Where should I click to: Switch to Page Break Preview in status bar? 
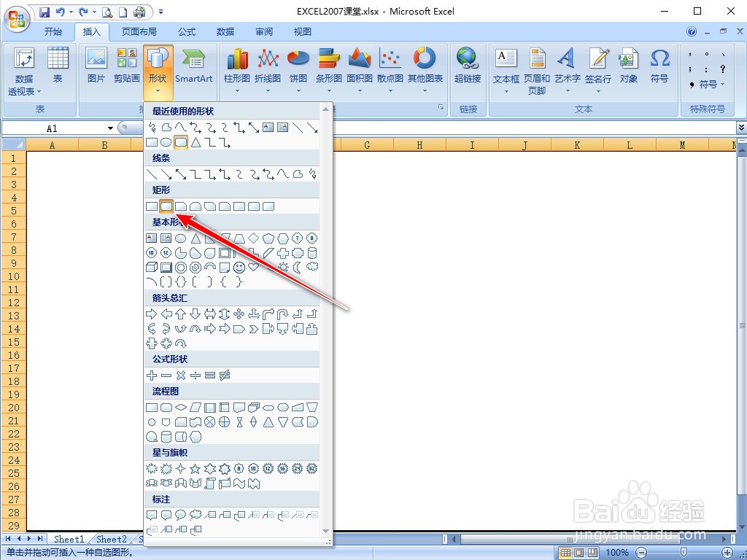pos(592,553)
